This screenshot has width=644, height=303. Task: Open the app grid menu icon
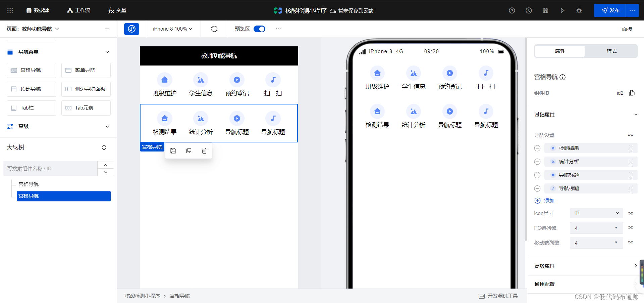click(10, 10)
